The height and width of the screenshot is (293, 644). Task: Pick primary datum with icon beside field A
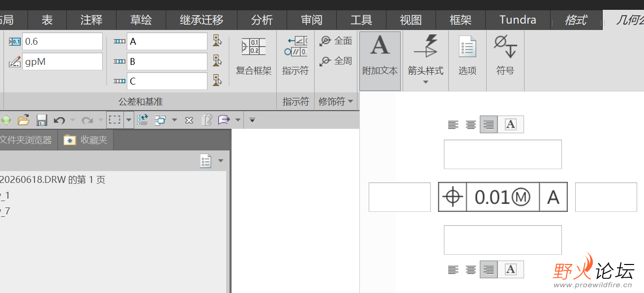(217, 41)
